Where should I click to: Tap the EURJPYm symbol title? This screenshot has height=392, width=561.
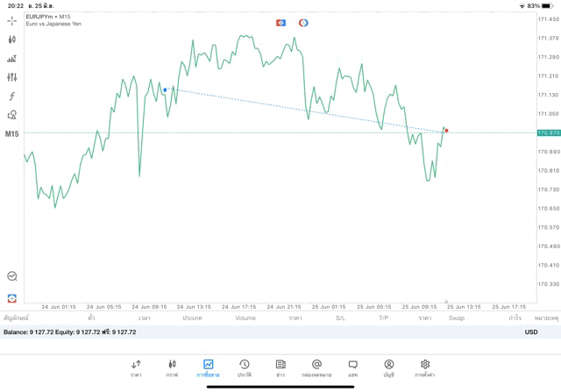(x=48, y=17)
